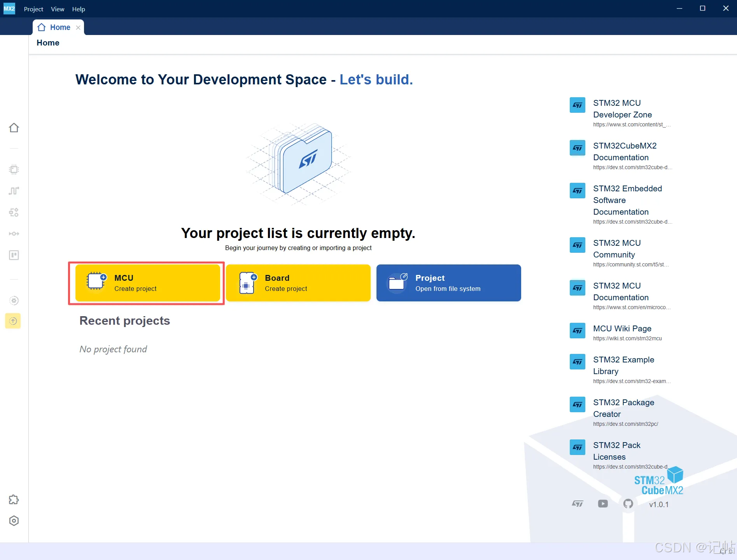
Task: Click the MX2 application logo
Action: [9, 9]
